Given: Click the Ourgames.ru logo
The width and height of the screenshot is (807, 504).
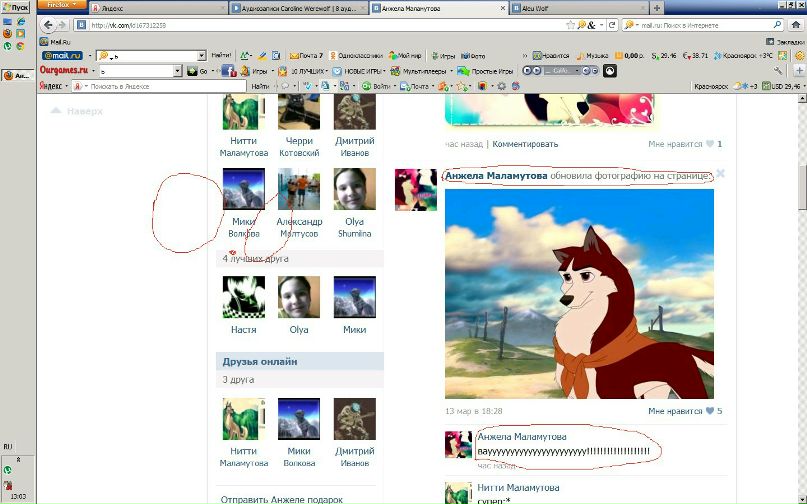Looking at the screenshot, I should click(x=64, y=70).
